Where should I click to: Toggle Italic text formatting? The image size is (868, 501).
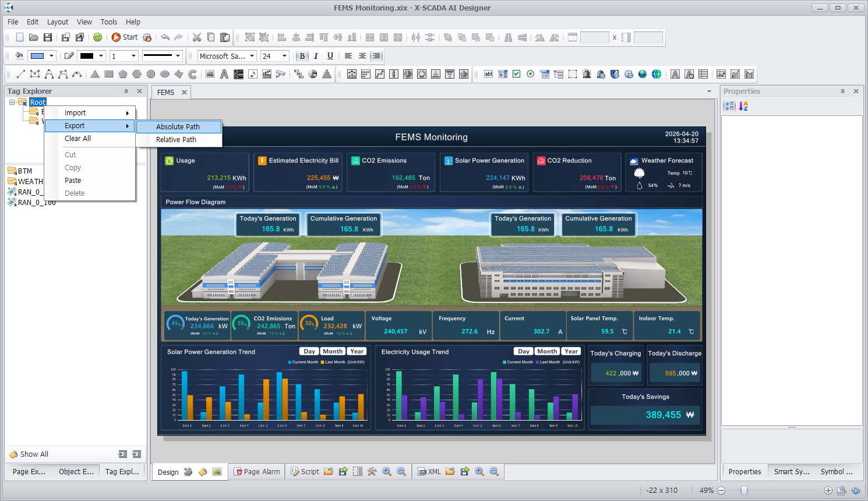pyautogui.click(x=316, y=56)
